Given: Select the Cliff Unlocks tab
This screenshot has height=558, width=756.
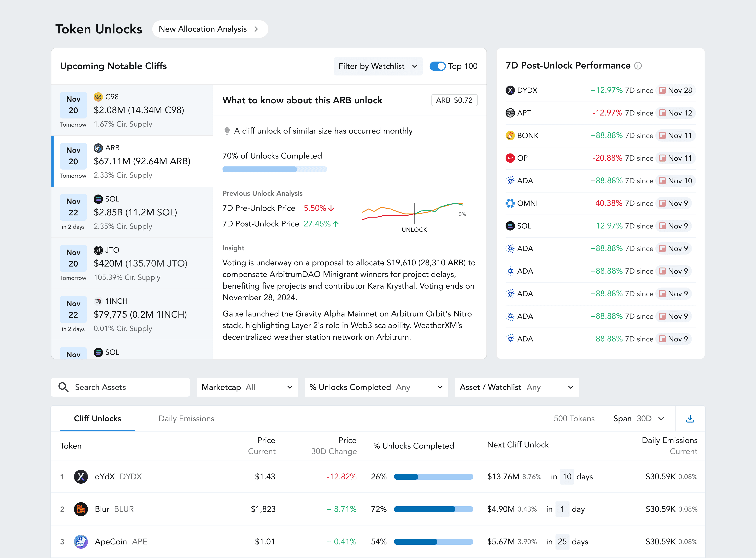Looking at the screenshot, I should [97, 418].
